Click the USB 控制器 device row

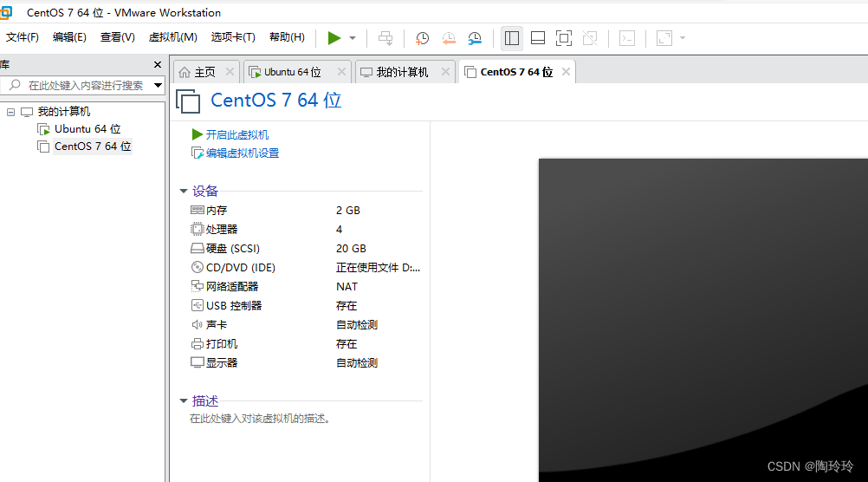point(306,306)
